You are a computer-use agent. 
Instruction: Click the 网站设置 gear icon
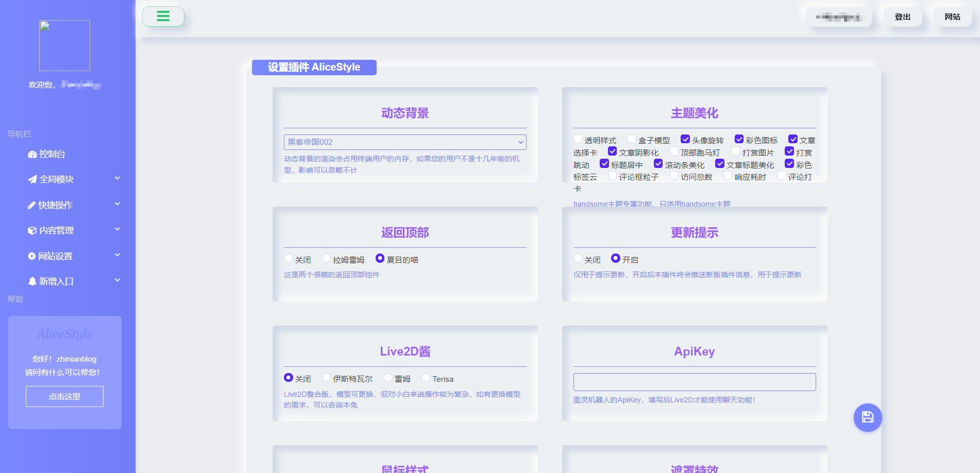[32, 256]
